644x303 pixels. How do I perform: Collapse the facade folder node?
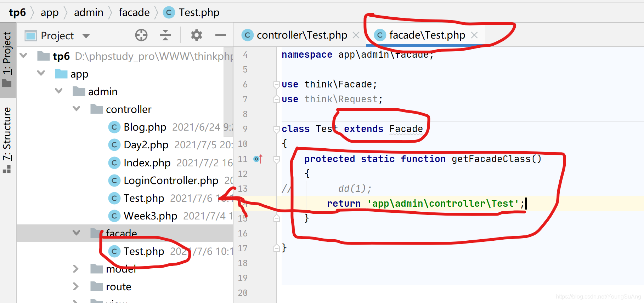coord(77,233)
